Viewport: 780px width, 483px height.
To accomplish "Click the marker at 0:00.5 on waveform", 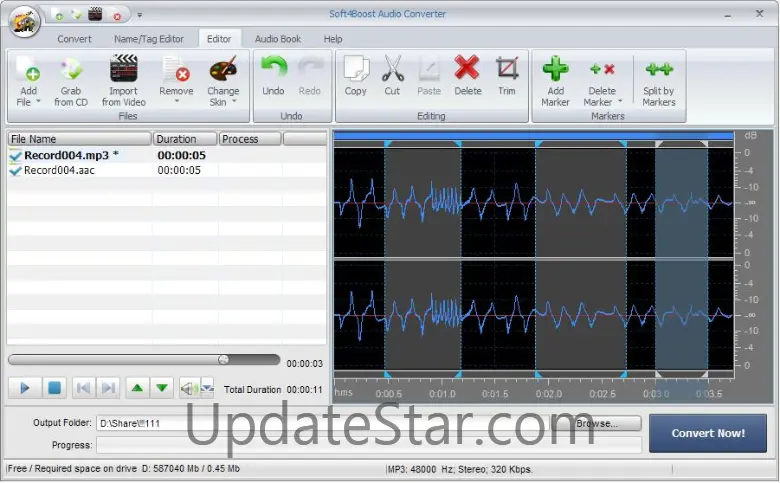I will pos(388,144).
